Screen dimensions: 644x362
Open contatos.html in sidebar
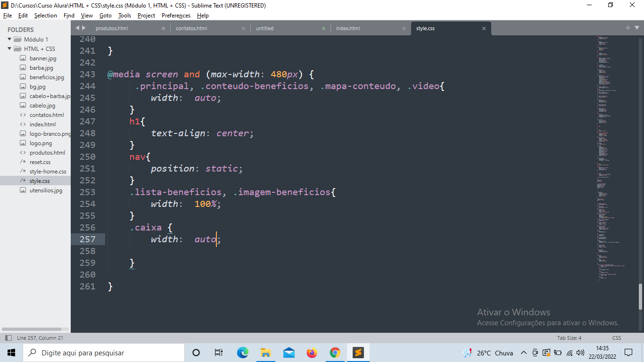46,115
